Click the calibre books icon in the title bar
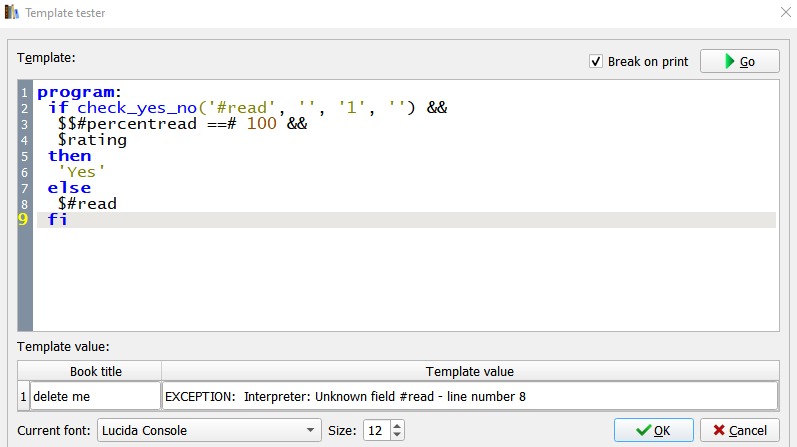The image size is (797, 447). pyautogui.click(x=12, y=12)
